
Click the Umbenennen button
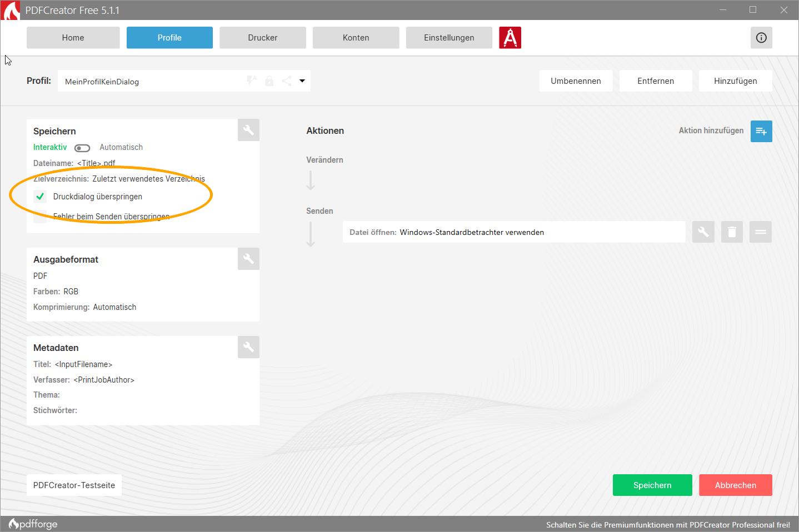pyautogui.click(x=576, y=81)
